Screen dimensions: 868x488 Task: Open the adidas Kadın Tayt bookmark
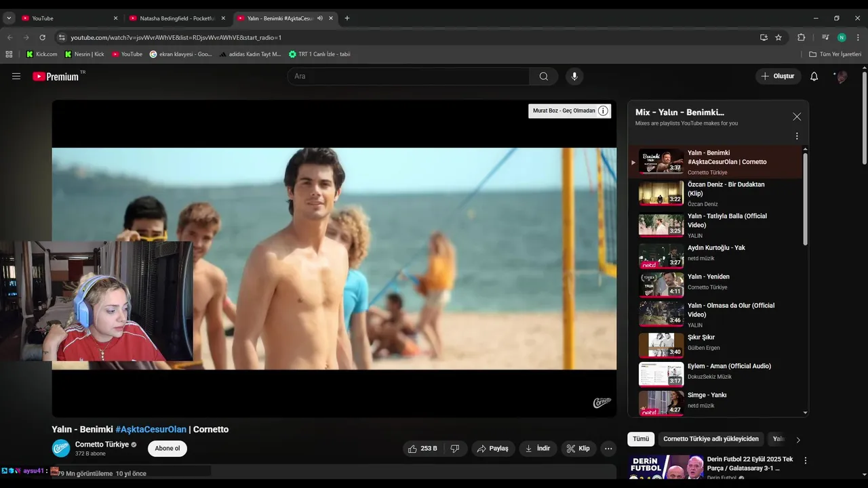tap(250, 54)
